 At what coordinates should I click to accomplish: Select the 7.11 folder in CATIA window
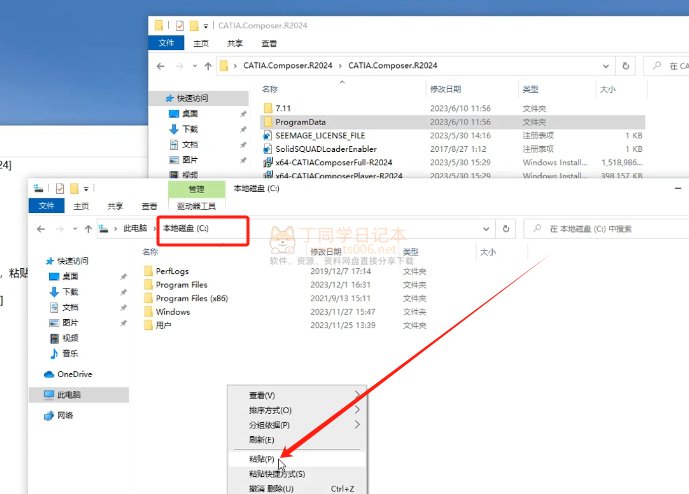pos(283,108)
